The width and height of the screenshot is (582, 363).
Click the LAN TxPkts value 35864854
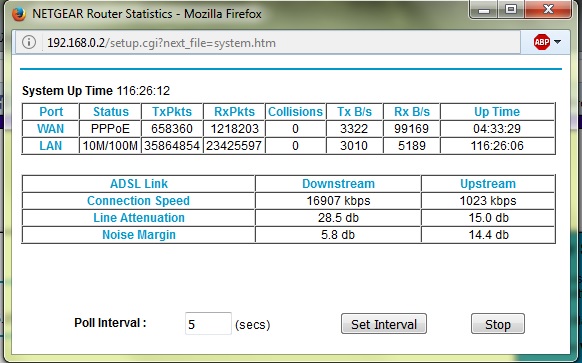point(172,146)
